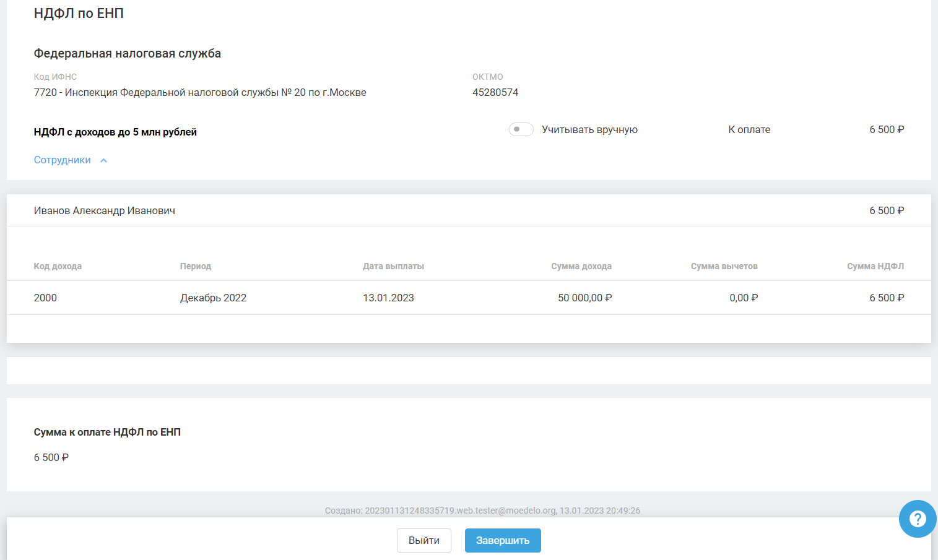Open the help question mark widget
Viewport: 938px width, 560px height.
pos(917,519)
